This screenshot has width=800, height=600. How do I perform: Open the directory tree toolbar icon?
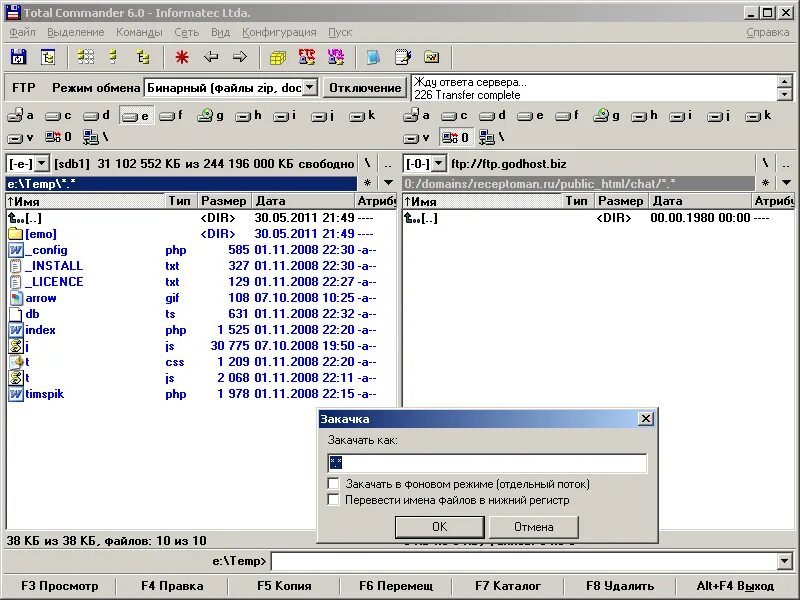[x=48, y=57]
